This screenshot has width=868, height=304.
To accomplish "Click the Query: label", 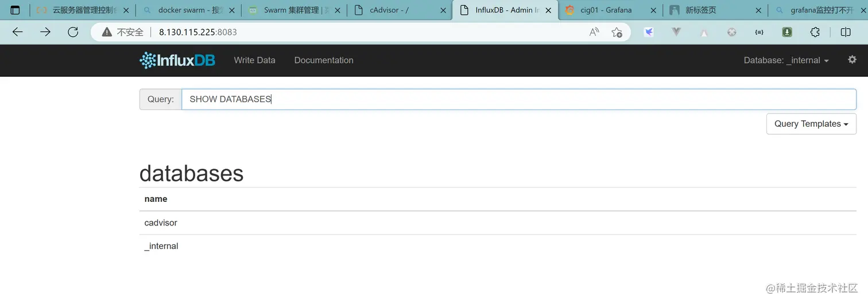I will pos(161,99).
